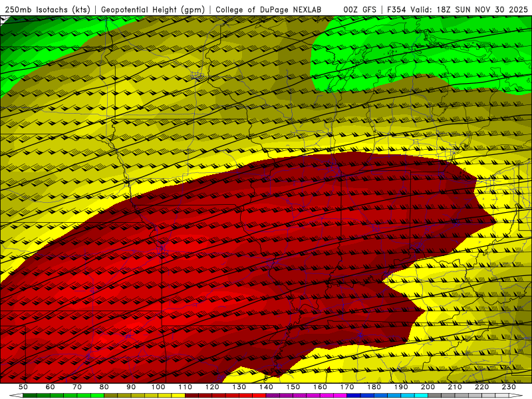Click the 220 label on color scale
The image size is (532, 399).
coord(481,387)
